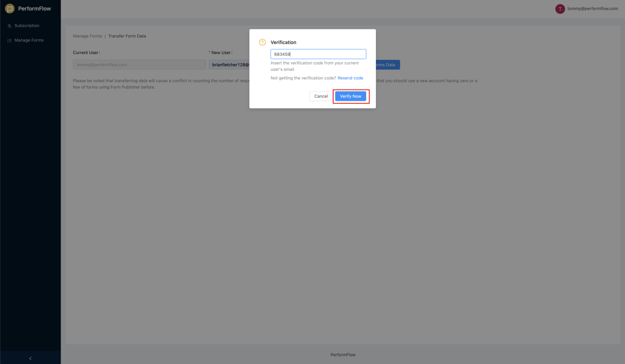
Task: Click the yellow question mark icon
Action: click(262, 42)
